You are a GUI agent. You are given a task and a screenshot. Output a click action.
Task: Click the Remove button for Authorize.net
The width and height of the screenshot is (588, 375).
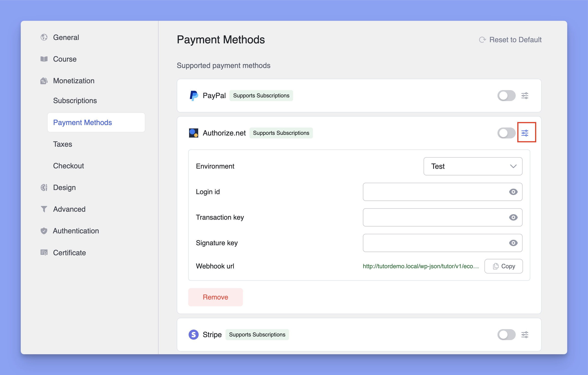(x=216, y=297)
